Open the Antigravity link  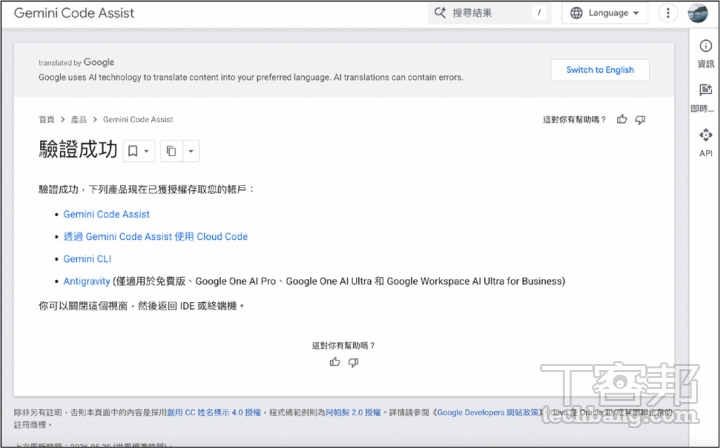coord(86,281)
